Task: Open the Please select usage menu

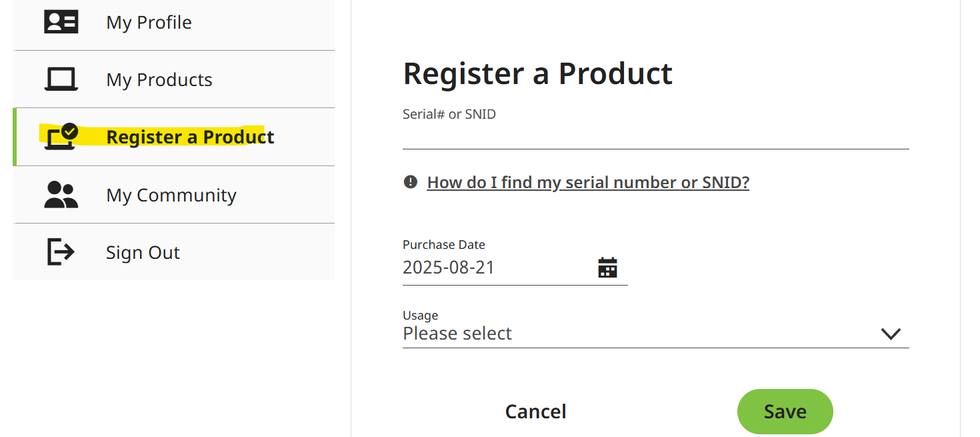Action: [x=656, y=334]
